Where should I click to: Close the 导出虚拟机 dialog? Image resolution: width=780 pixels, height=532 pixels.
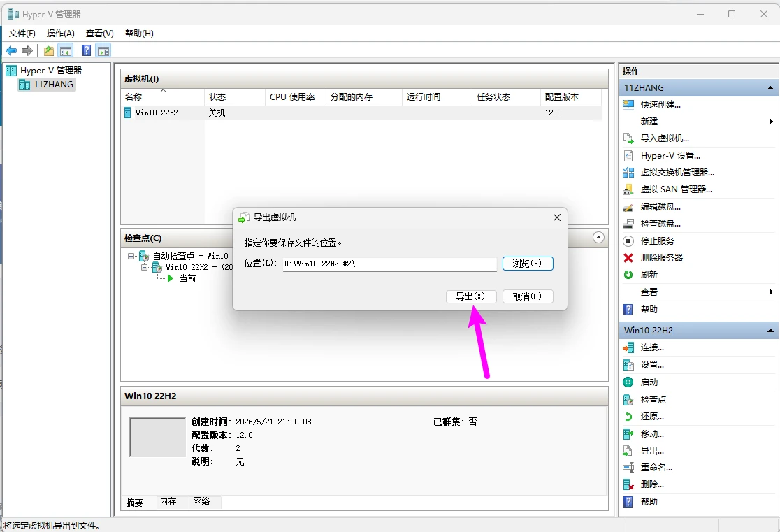(x=556, y=217)
